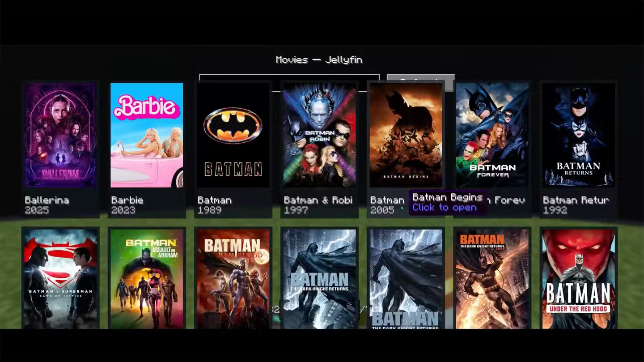Open the pink Barbie movie poster
The image size is (644, 362).
(x=147, y=135)
